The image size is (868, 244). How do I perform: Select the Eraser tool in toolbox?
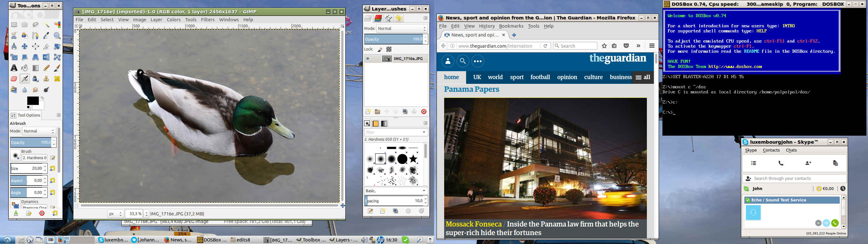pos(14,79)
